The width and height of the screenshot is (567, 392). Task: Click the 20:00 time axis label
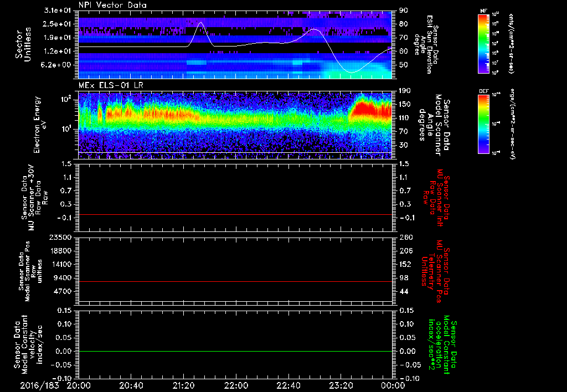pyautogui.click(x=79, y=385)
